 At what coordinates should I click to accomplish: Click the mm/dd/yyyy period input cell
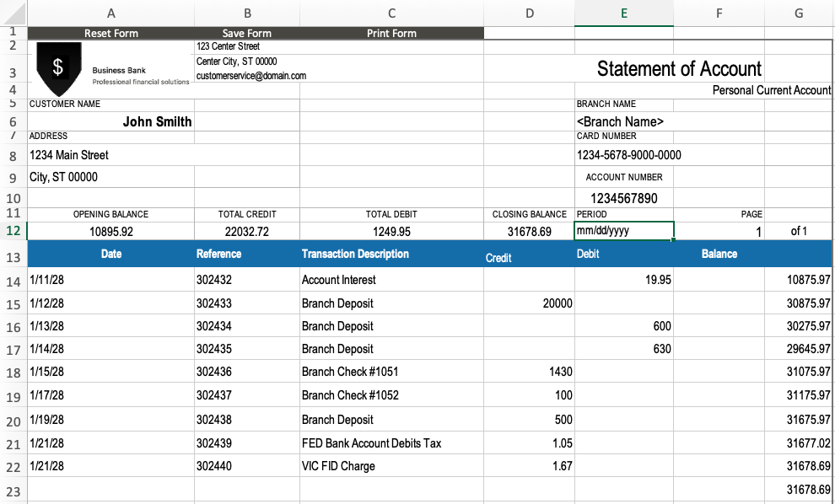pos(624,231)
